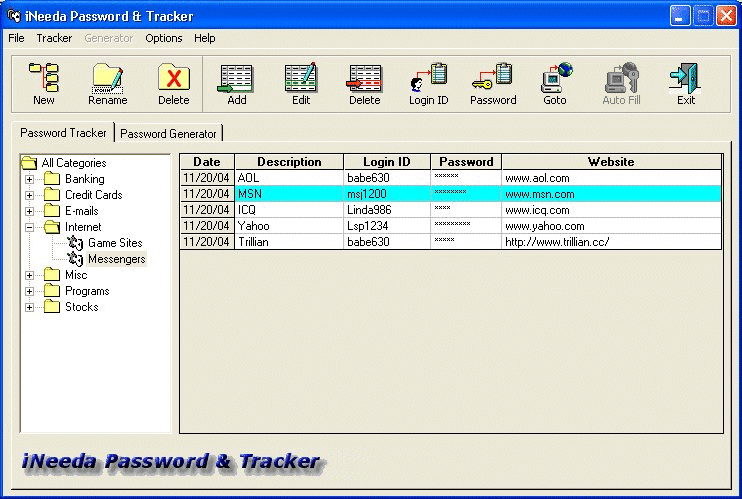Expand the Banking category node
The image size is (742, 499).
[x=29, y=179]
